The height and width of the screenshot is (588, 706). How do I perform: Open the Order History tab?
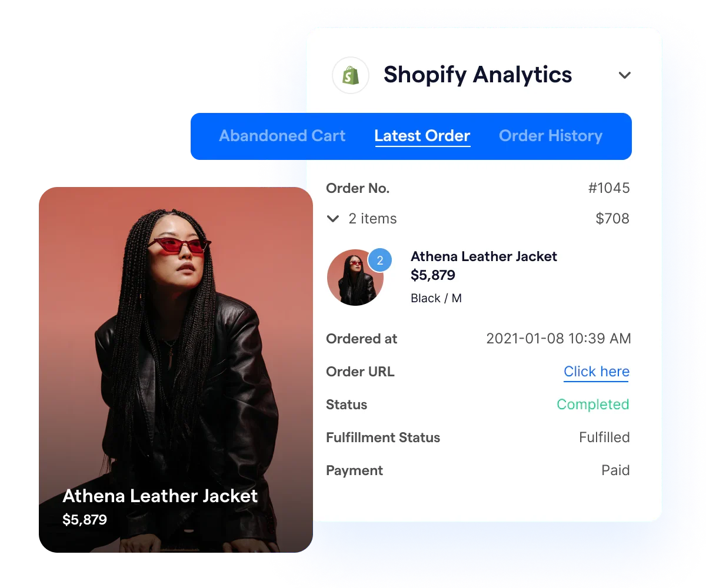click(551, 136)
